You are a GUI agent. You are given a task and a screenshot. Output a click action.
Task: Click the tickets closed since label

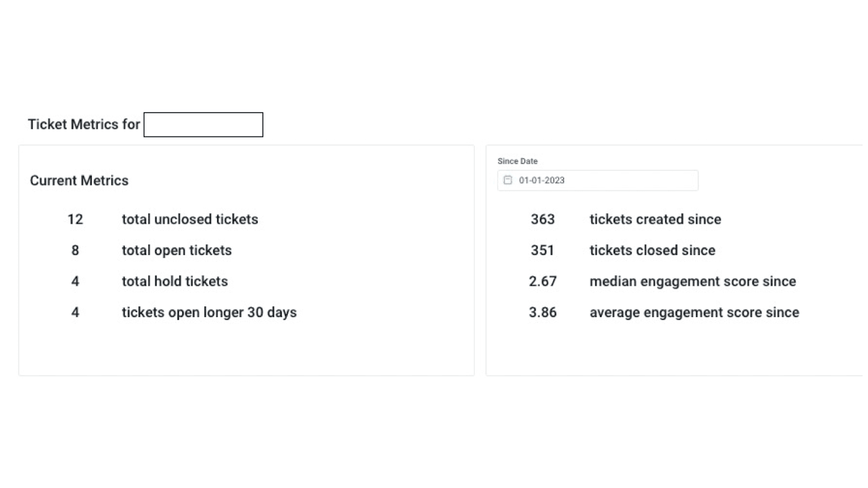(652, 250)
